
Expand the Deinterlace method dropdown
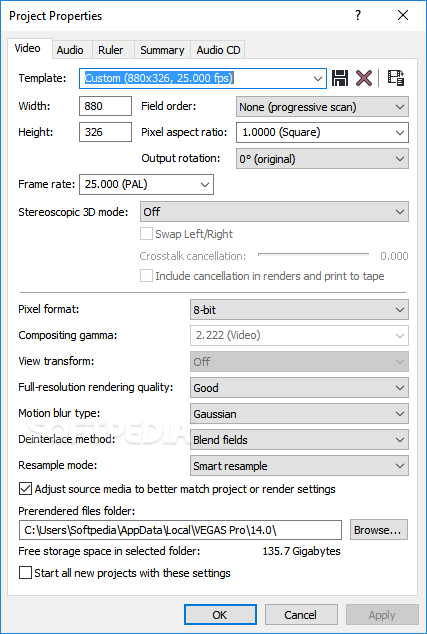(299, 440)
